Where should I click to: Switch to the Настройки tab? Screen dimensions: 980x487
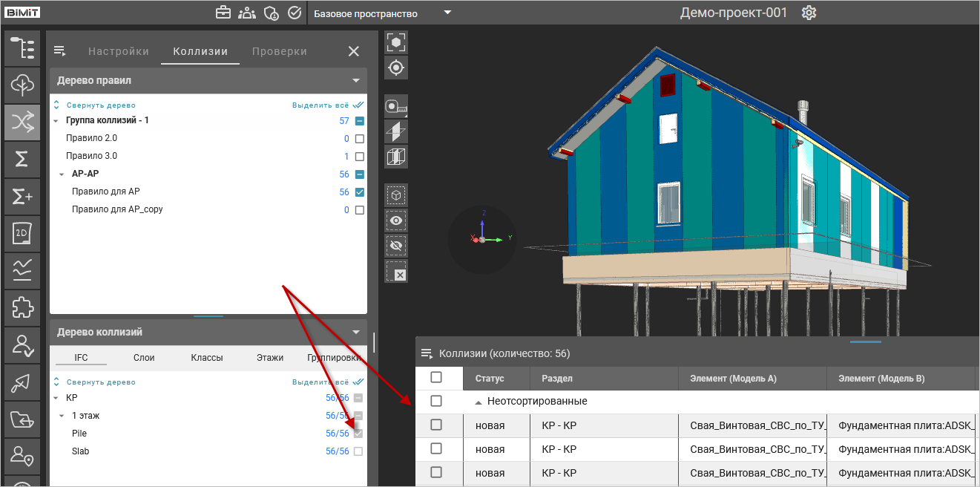pos(119,51)
